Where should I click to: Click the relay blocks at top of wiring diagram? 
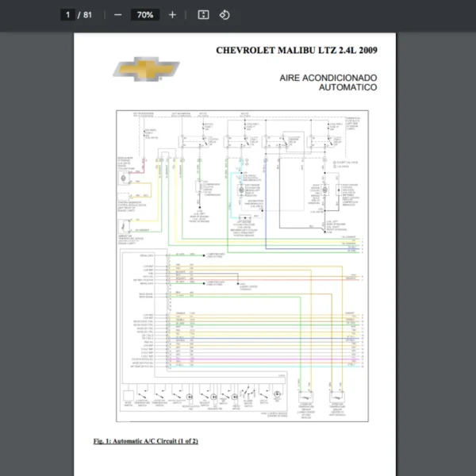262,140
